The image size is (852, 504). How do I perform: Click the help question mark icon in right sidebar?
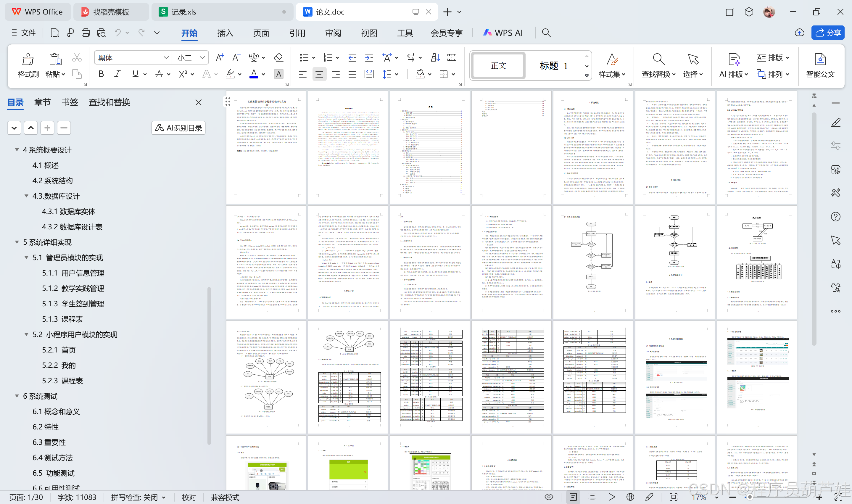[x=835, y=217]
